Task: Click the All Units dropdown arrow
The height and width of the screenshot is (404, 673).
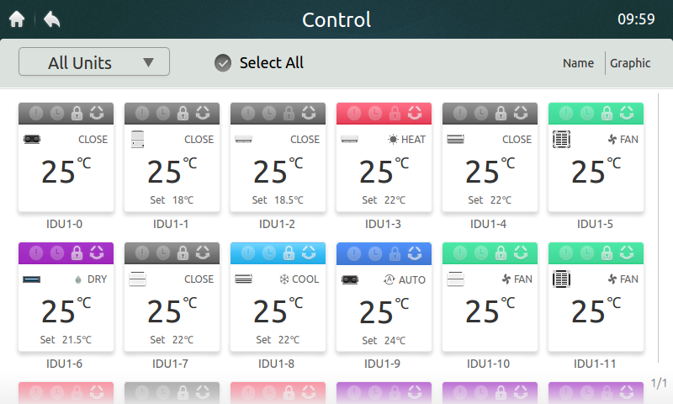Action: [148, 63]
